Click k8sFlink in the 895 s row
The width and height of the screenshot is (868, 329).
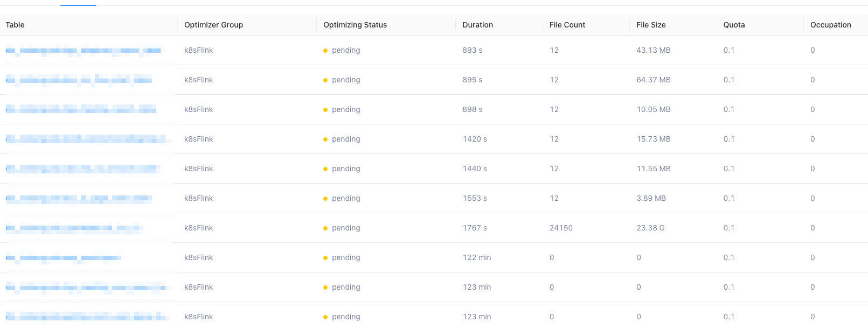click(198, 80)
